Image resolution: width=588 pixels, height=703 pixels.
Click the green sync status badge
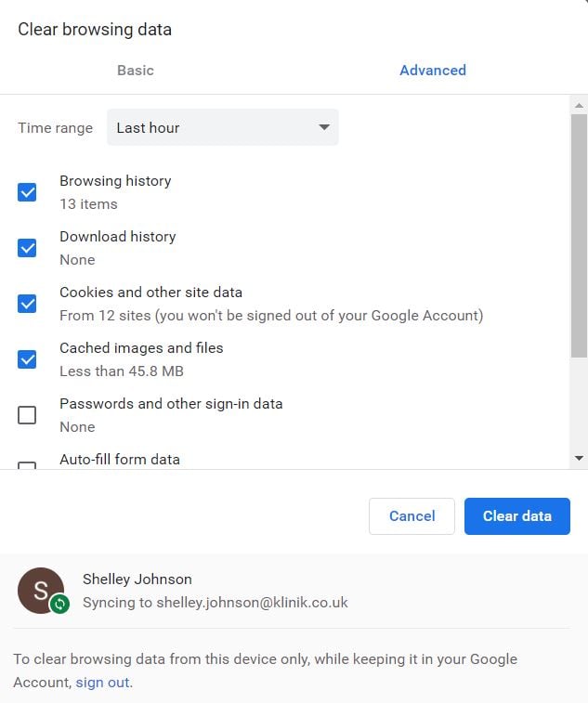[x=60, y=605]
